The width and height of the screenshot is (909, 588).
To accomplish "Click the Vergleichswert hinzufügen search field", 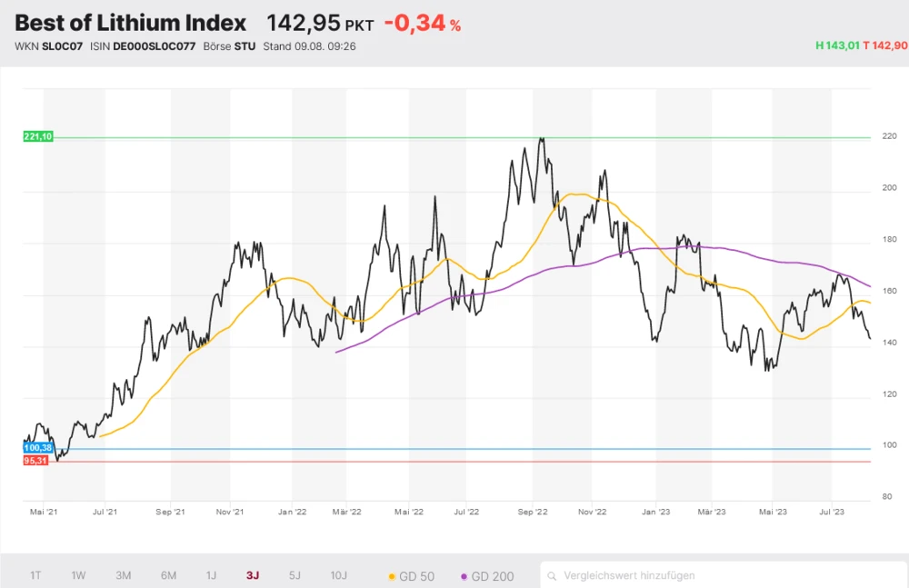I will pos(727,575).
